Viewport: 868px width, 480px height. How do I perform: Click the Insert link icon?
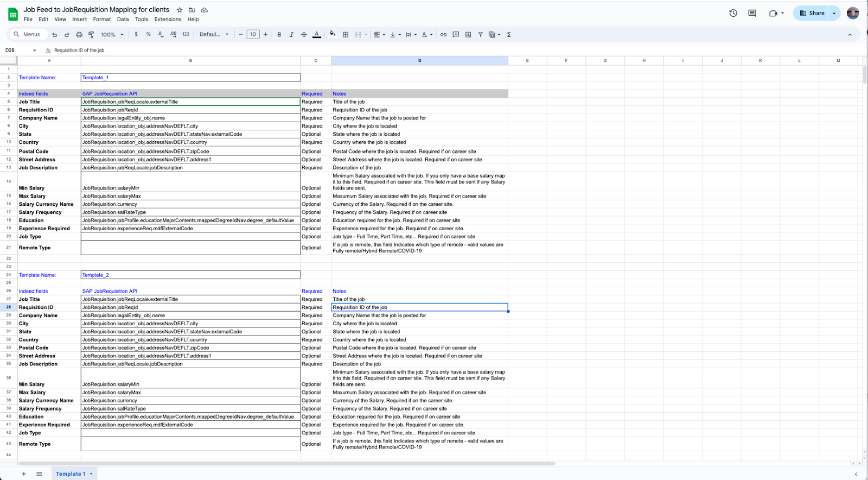pos(443,35)
